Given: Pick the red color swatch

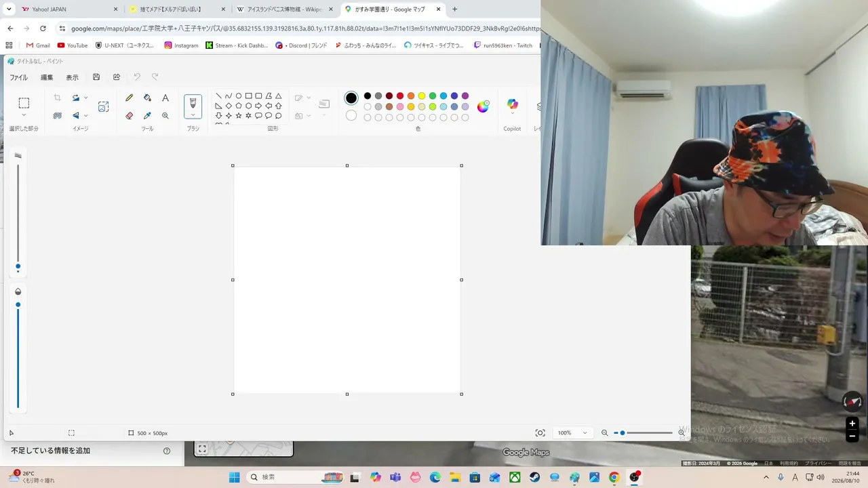Looking at the screenshot, I should [x=400, y=96].
